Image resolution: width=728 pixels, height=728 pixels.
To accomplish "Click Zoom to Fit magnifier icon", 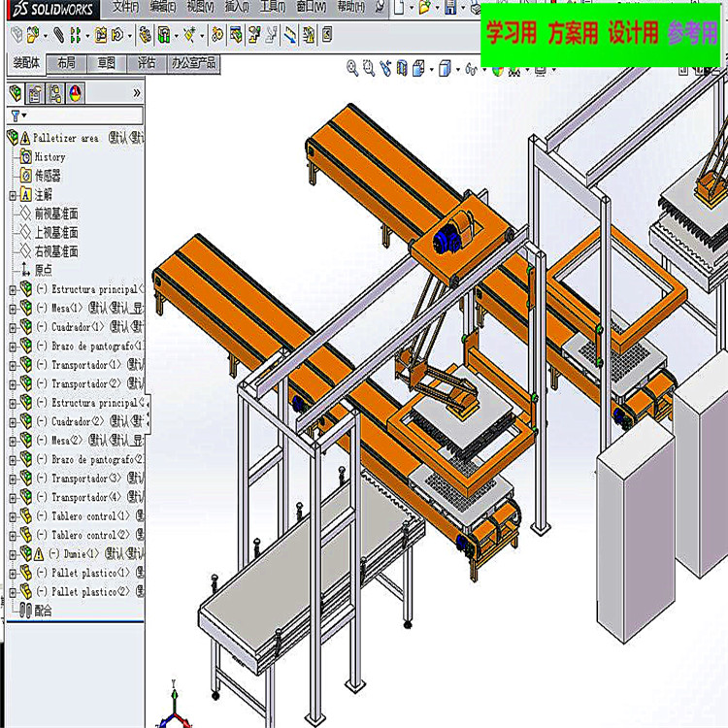I will coord(352,69).
